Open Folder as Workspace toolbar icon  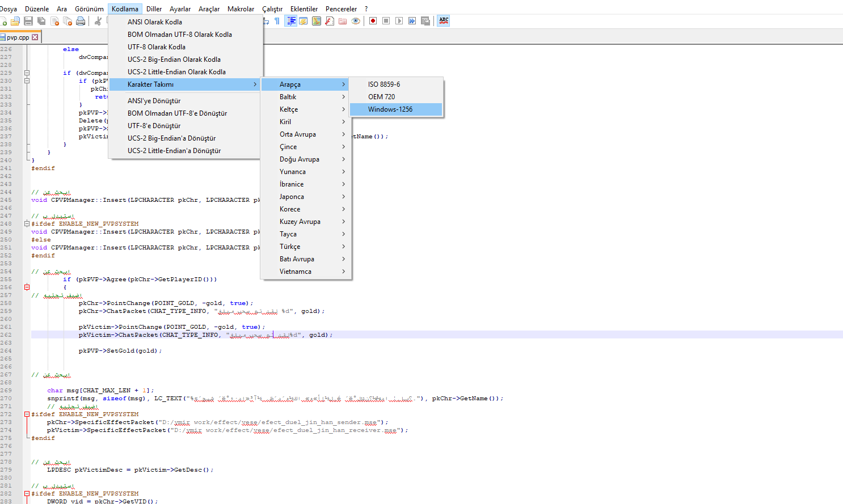coord(343,21)
